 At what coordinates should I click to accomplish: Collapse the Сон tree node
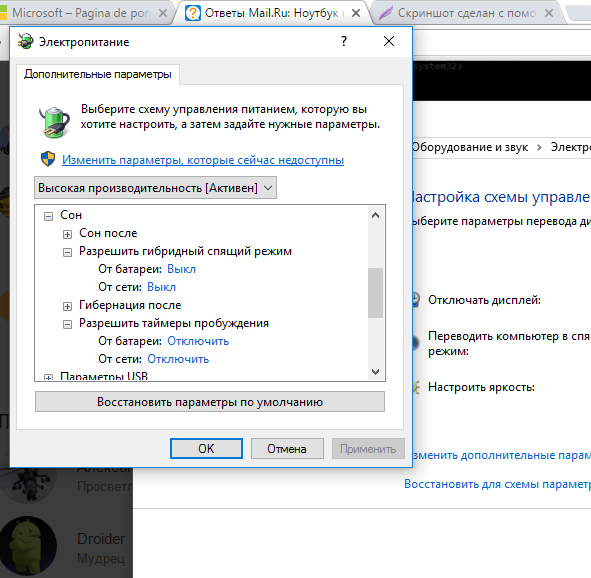click(x=48, y=216)
